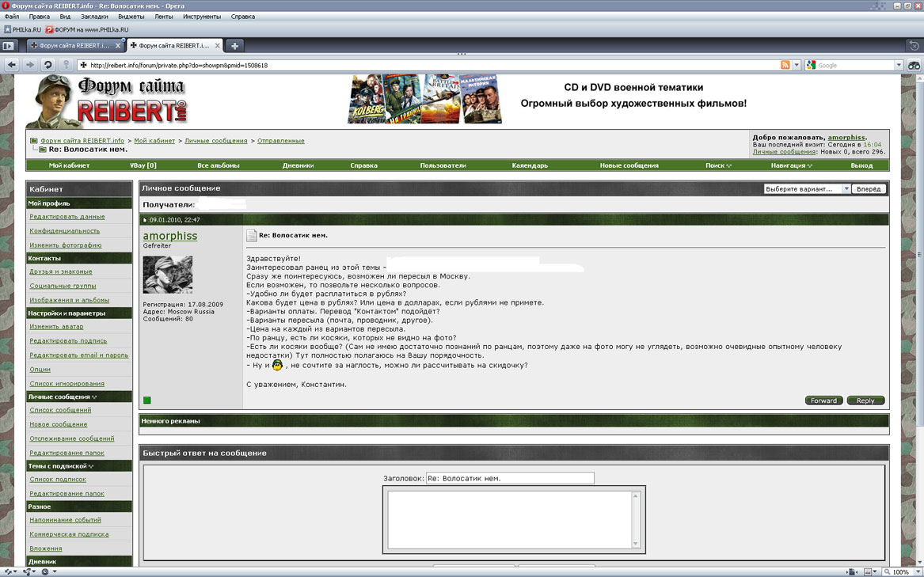Viewport: 924px width, 577px height.
Task: Click the Forward button
Action: click(x=823, y=400)
